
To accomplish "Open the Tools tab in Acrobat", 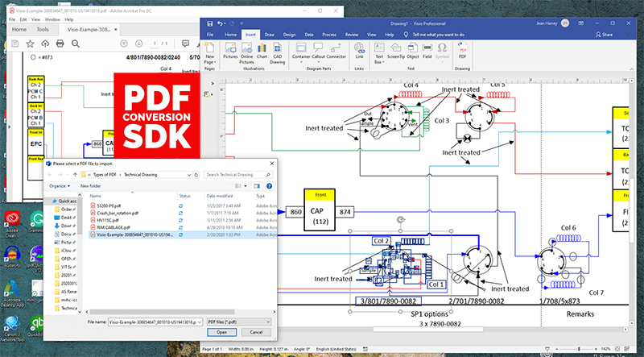I will click(x=43, y=30).
